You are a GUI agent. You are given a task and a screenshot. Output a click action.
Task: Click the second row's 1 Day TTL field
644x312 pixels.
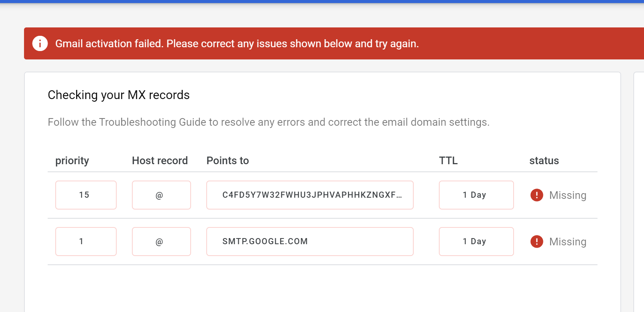click(476, 242)
